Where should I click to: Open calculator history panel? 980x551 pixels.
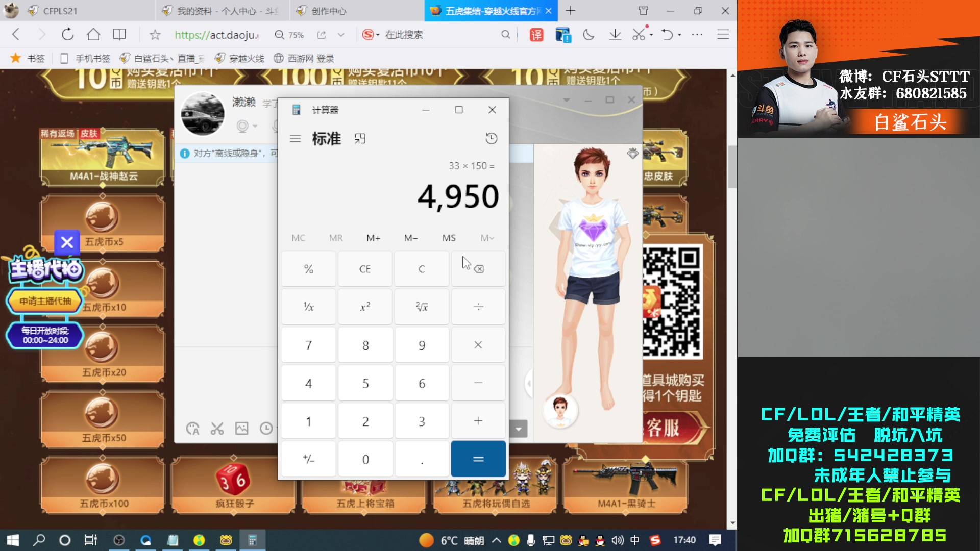point(491,138)
